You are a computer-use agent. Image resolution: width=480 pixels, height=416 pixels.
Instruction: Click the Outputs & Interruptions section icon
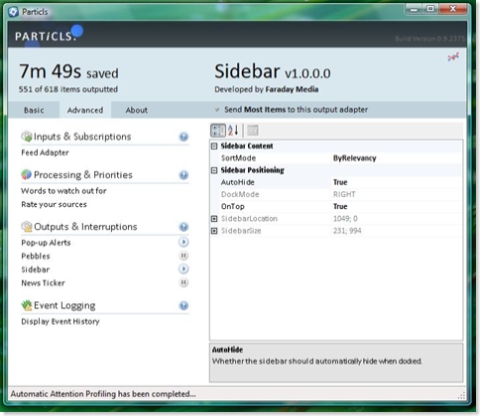26,227
